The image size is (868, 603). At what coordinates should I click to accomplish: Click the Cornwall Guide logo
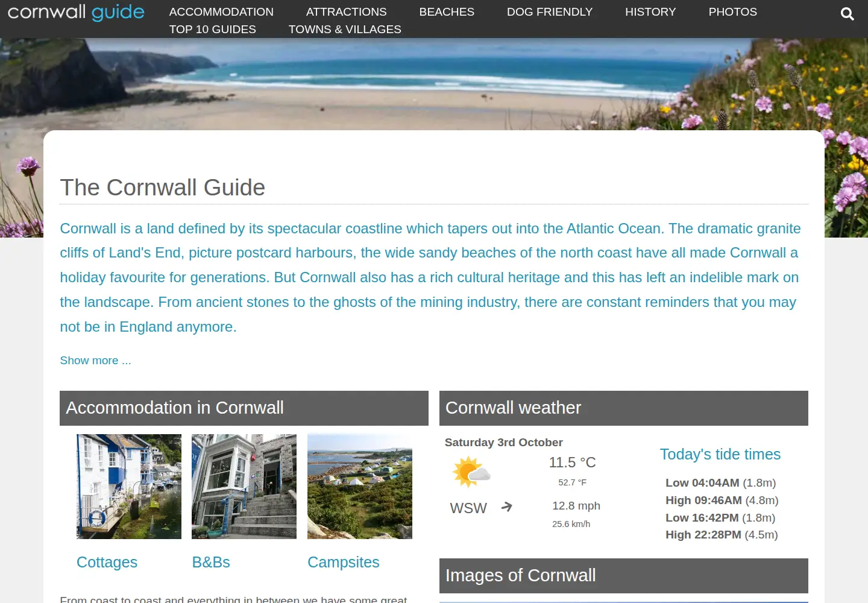(76, 13)
